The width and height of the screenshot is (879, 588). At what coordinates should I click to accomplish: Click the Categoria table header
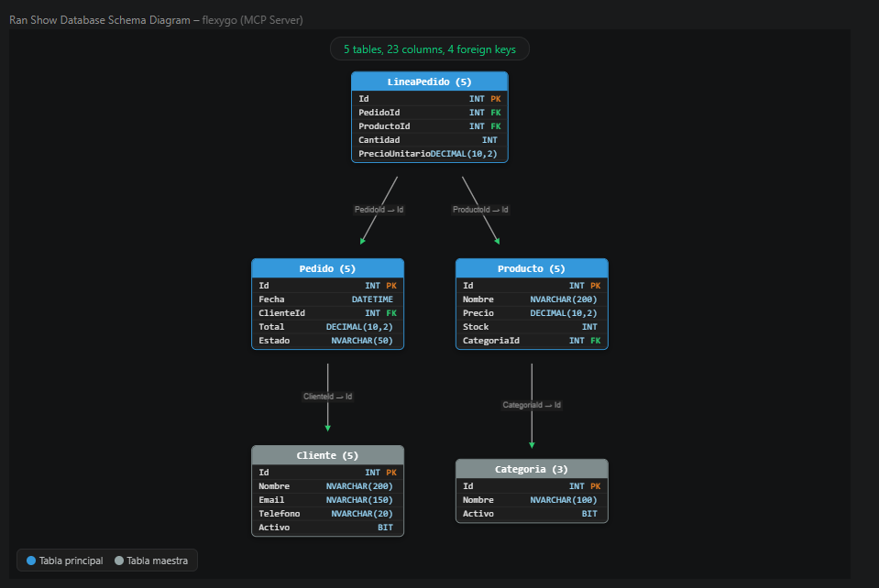532,469
